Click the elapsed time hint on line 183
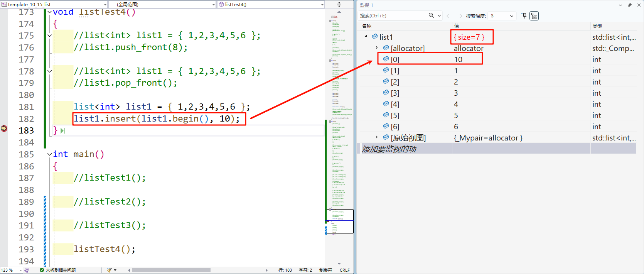Viewport: 644px width, 274px height. (63, 131)
